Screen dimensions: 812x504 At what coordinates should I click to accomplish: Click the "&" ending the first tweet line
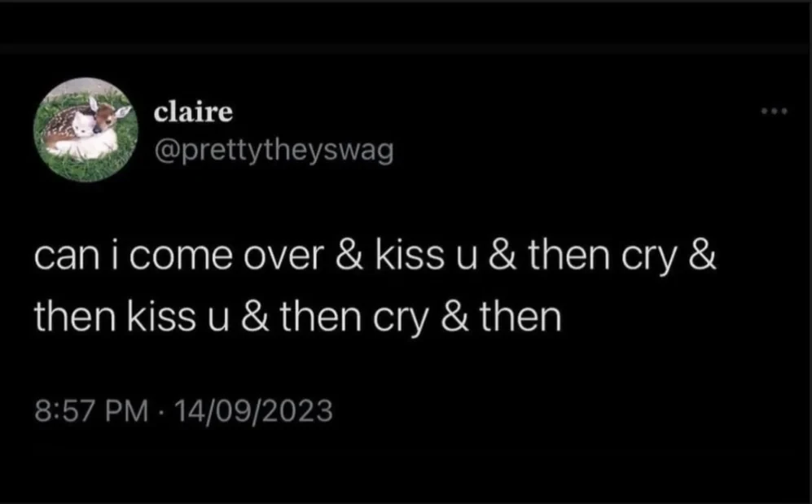click(x=704, y=258)
